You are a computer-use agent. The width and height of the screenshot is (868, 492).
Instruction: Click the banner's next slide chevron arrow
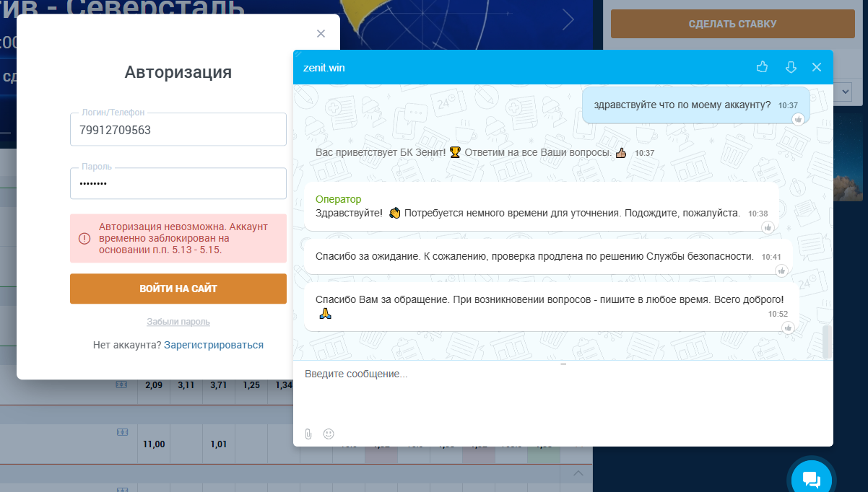(x=568, y=20)
